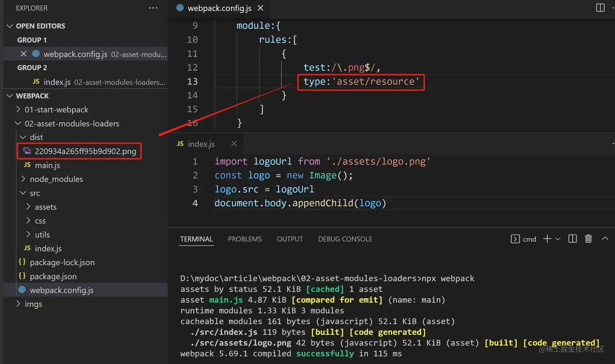Open package.json from the file tree
This screenshot has height=364, width=615.
pyautogui.click(x=53, y=276)
